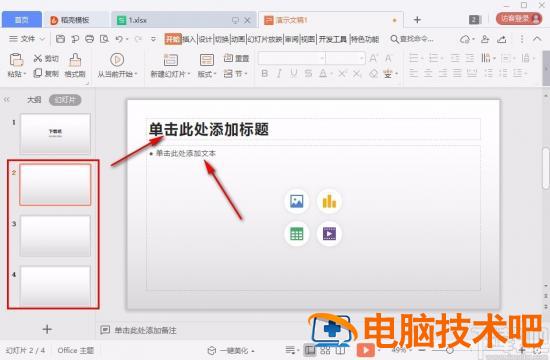
Task: Insert chart via placeholder bar-chart icon
Action: coord(329,201)
